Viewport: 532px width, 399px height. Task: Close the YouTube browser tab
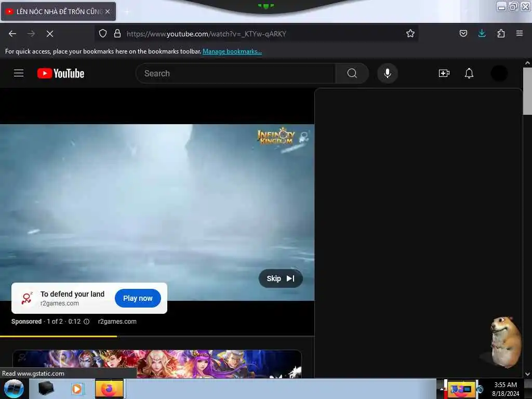tap(108, 11)
